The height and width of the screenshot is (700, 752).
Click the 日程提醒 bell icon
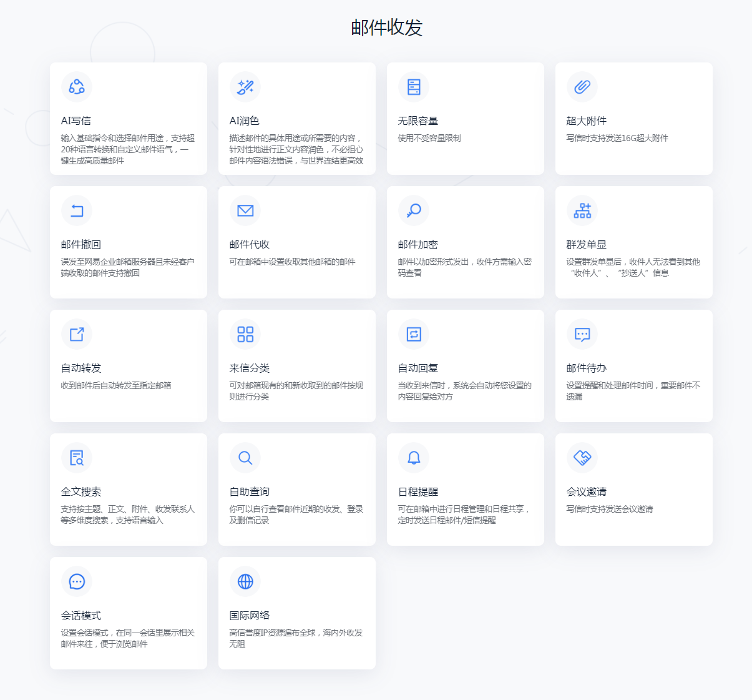[x=414, y=458]
